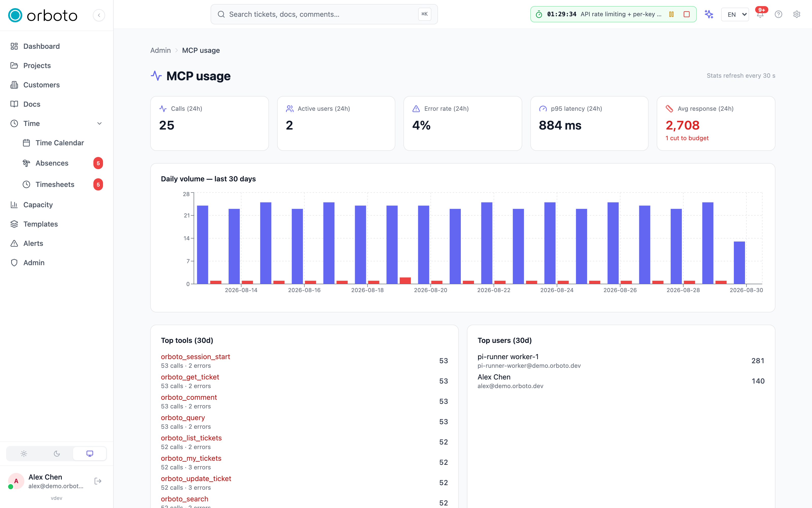812x508 pixels.
Task: Open the orboto_update_ticket tool link
Action: [196, 479]
